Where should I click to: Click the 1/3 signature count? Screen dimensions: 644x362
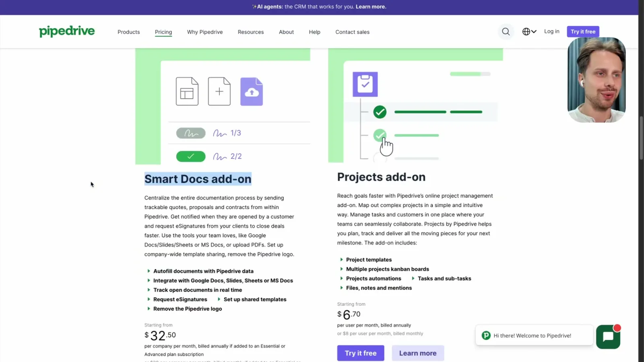coord(235,133)
